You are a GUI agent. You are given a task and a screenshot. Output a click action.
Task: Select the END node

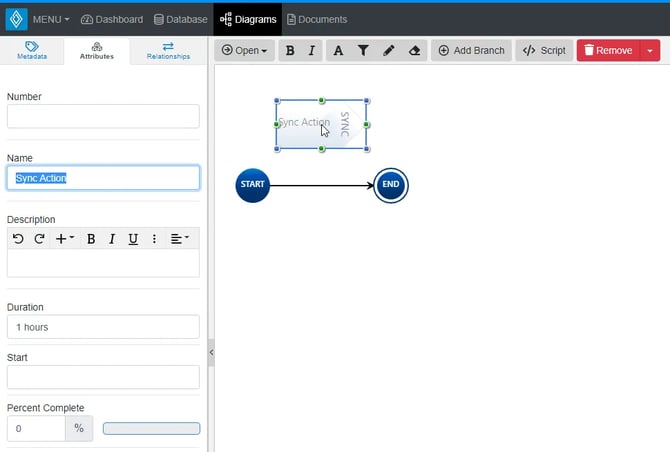pos(391,185)
